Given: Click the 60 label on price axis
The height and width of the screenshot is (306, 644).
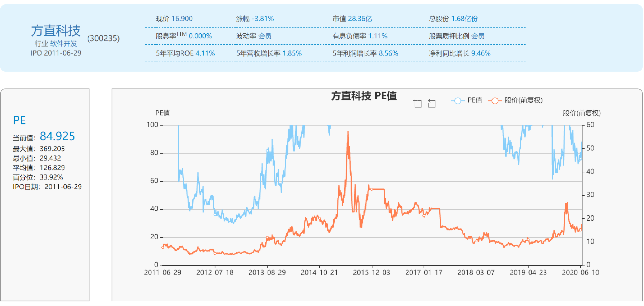Looking at the screenshot, I should tap(590, 125).
